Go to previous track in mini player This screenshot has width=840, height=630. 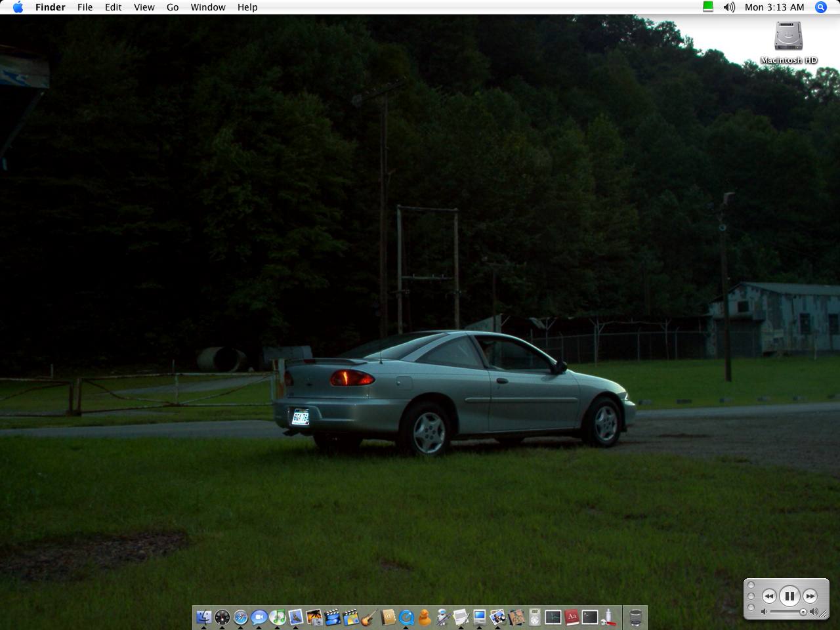click(768, 596)
